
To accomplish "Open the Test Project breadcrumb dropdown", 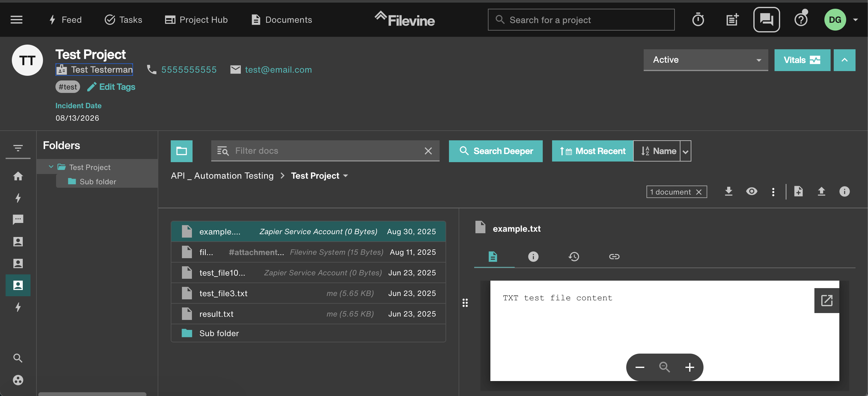I will coord(346,176).
